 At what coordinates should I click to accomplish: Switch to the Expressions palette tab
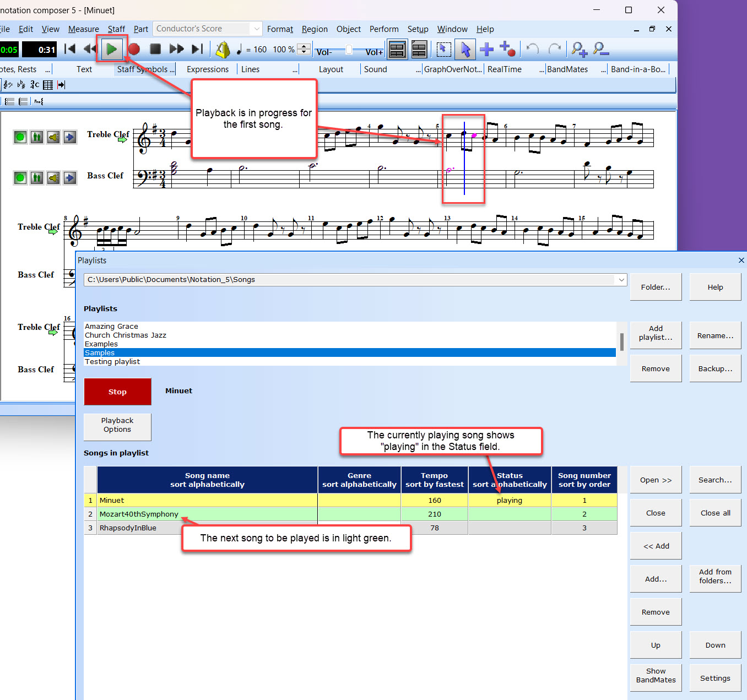pos(207,69)
